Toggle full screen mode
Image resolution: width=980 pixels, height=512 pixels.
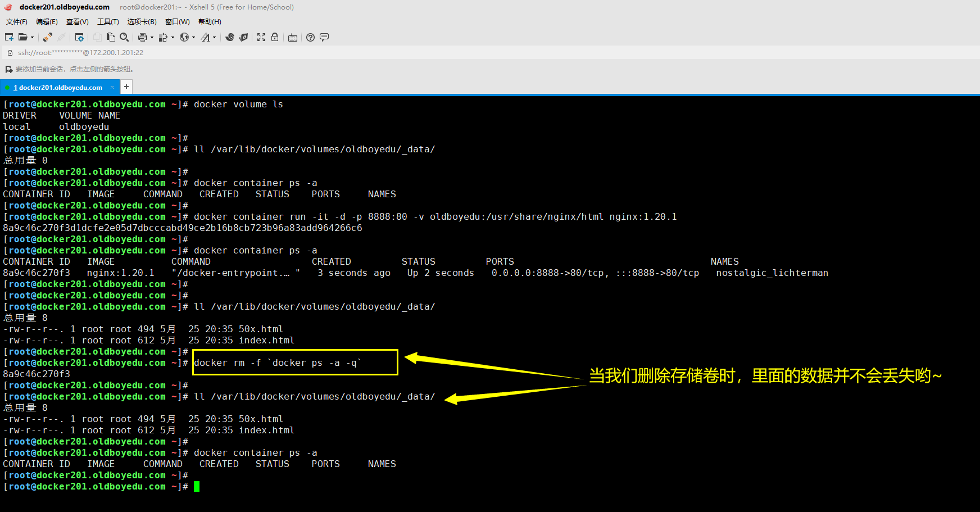pos(261,37)
